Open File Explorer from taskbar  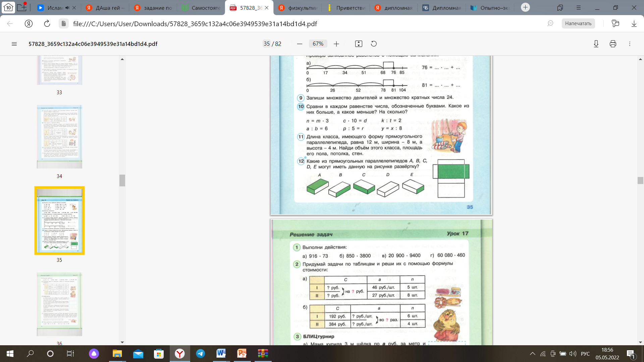pyautogui.click(x=117, y=354)
